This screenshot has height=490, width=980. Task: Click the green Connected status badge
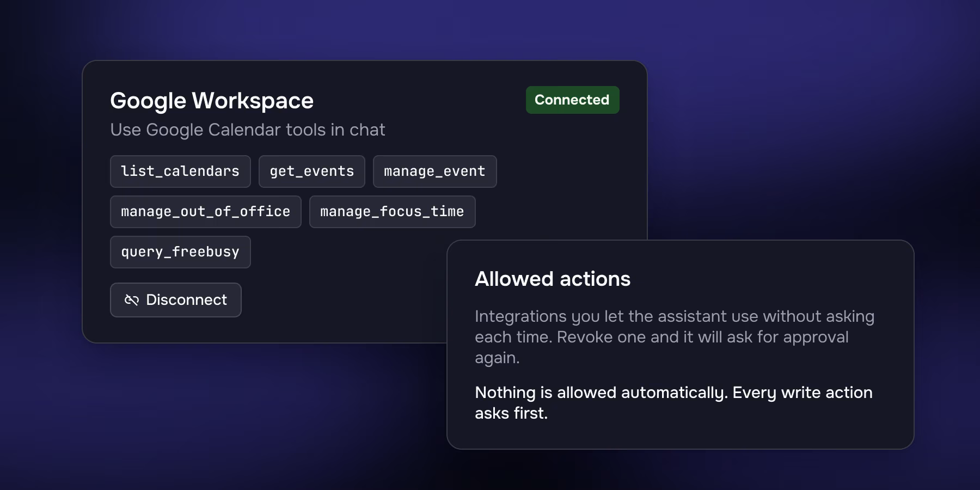(x=572, y=100)
